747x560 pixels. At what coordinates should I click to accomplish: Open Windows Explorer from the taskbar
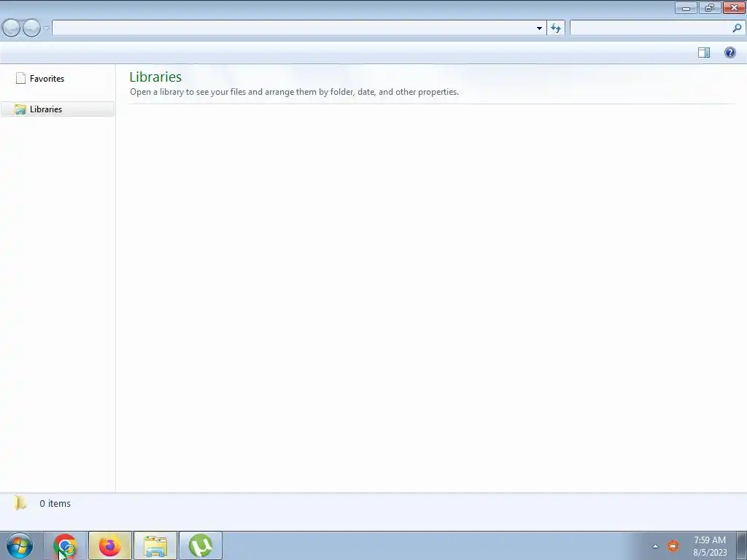click(x=155, y=545)
